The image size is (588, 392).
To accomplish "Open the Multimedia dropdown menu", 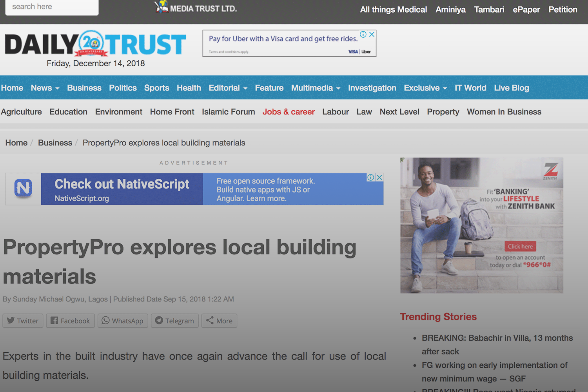I will point(316,88).
